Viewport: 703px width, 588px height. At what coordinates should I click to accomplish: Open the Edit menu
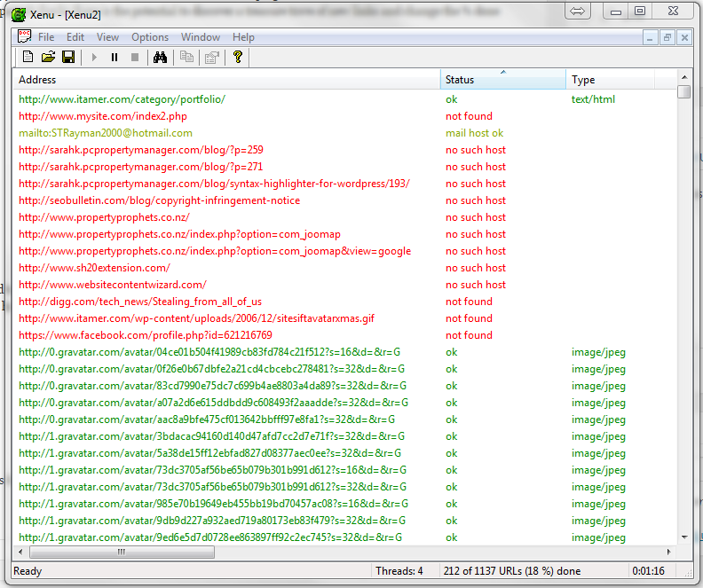click(75, 37)
